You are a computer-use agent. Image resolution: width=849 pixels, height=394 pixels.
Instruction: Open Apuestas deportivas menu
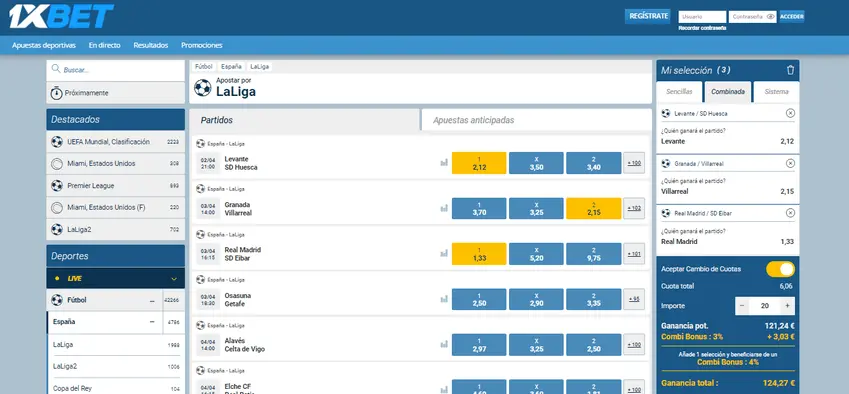[x=44, y=45]
